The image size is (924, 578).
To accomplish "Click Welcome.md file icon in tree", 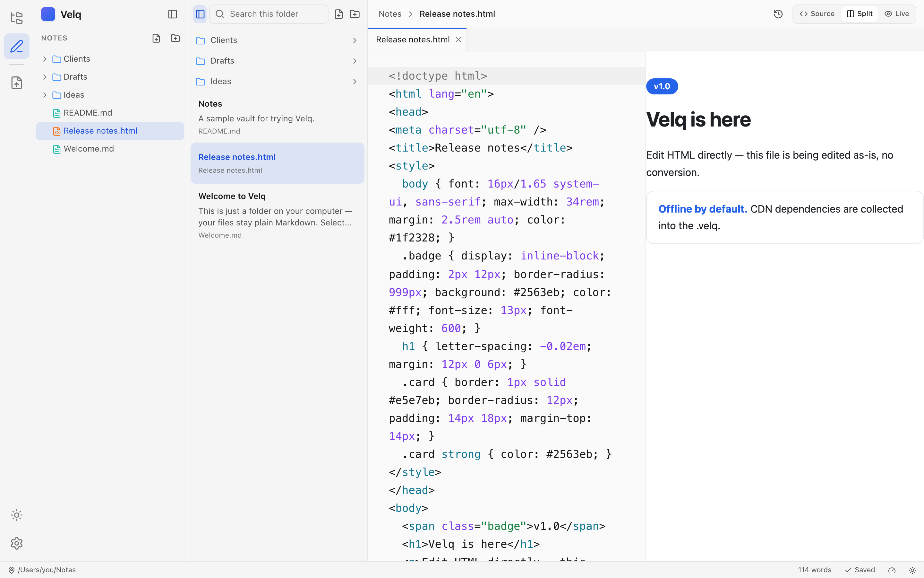I will point(56,149).
